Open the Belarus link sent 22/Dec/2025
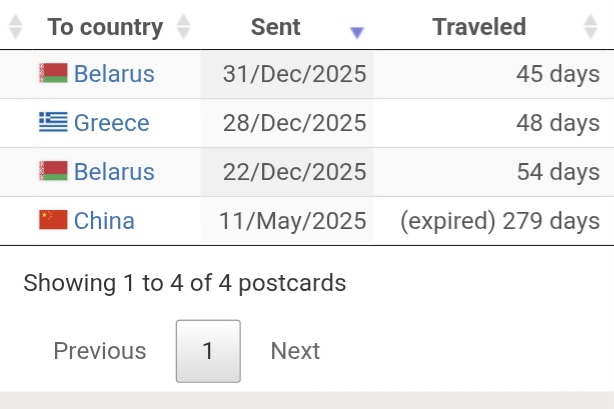This screenshot has height=409, width=614. point(114,171)
